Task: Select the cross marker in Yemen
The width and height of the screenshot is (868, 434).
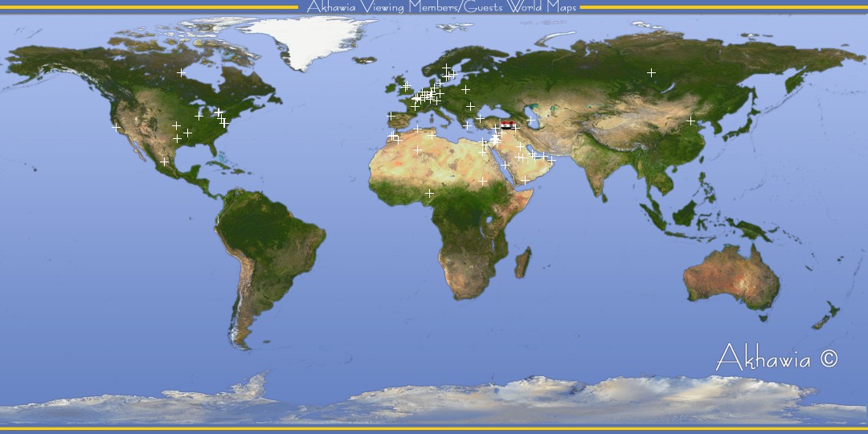Action: 525,180
